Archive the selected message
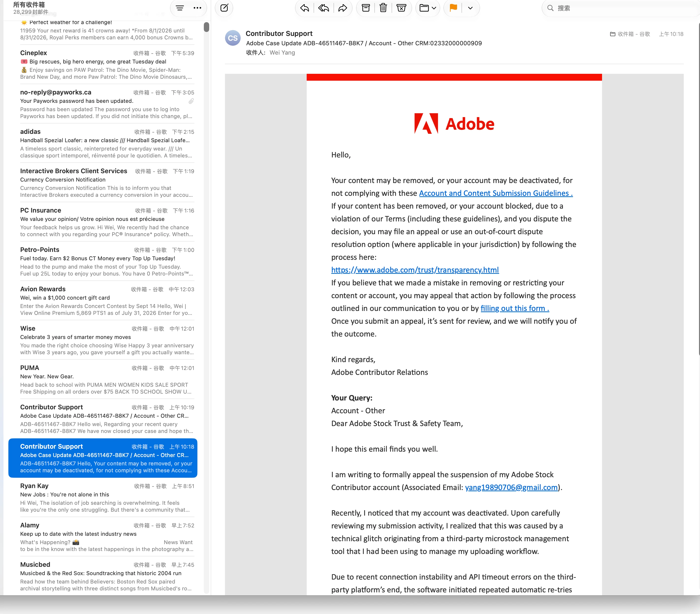This screenshot has height=614, width=700. 366,8
